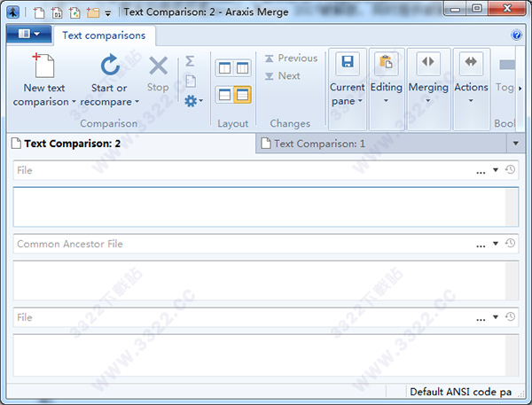Click inside the common ancestor text pane

pyautogui.click(x=259, y=281)
